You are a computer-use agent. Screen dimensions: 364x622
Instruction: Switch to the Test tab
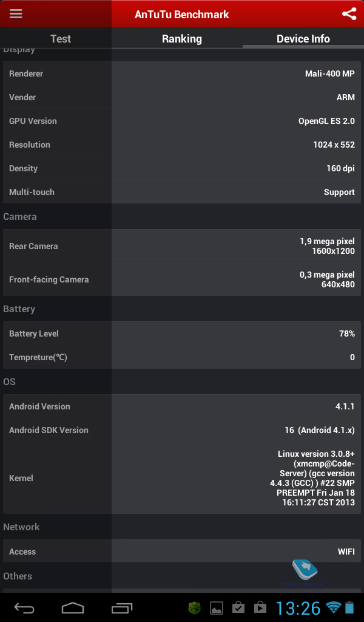point(61,38)
